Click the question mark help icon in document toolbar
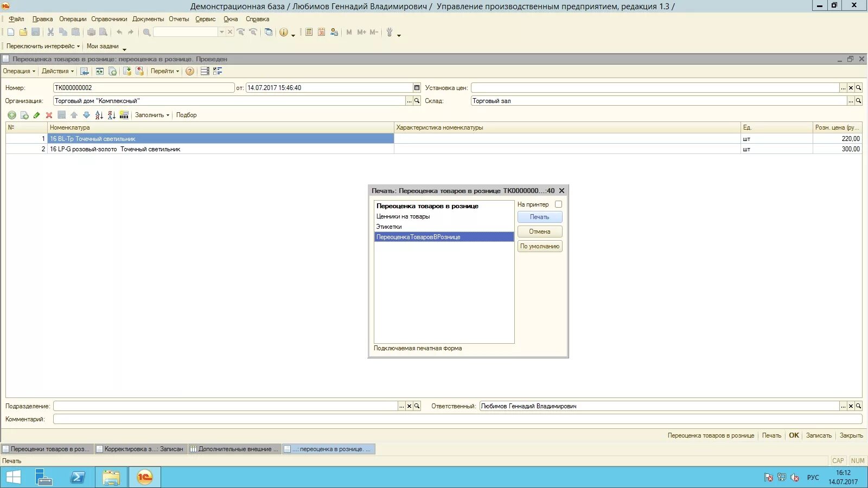The width and height of the screenshot is (868, 488). 190,71
